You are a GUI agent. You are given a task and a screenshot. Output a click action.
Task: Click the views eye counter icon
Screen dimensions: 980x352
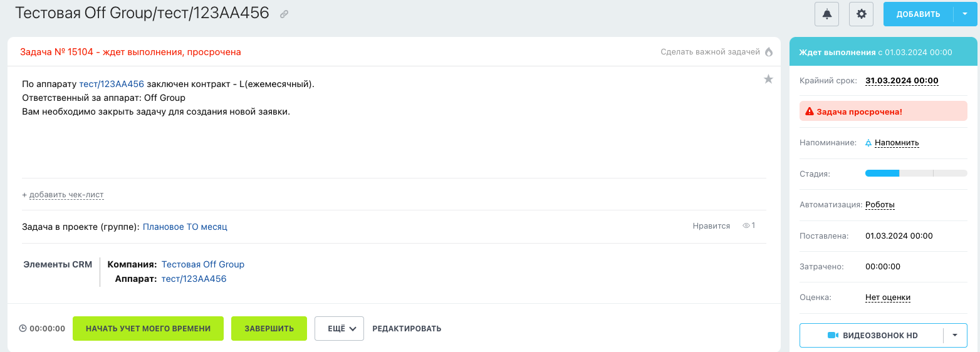pyautogui.click(x=746, y=225)
